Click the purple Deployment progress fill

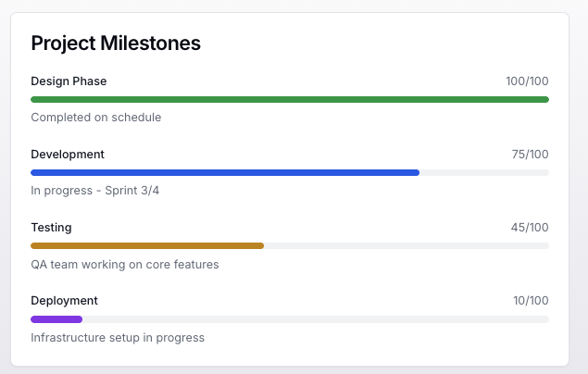pos(56,318)
